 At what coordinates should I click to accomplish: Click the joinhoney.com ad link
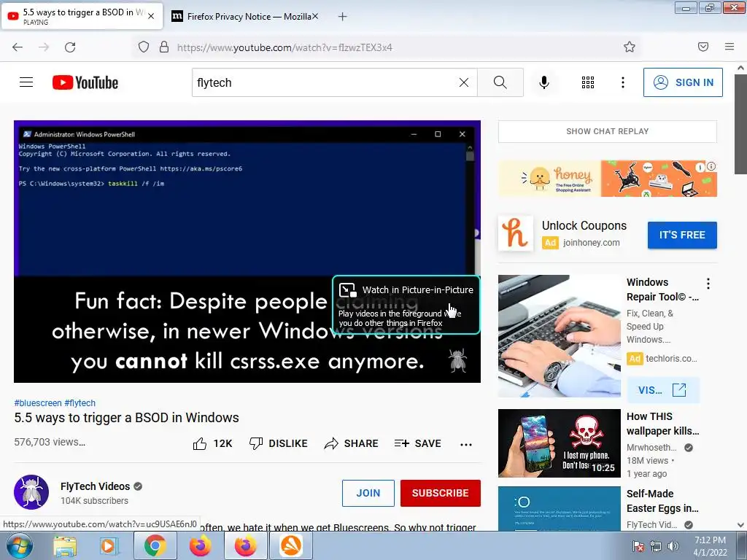click(x=591, y=242)
